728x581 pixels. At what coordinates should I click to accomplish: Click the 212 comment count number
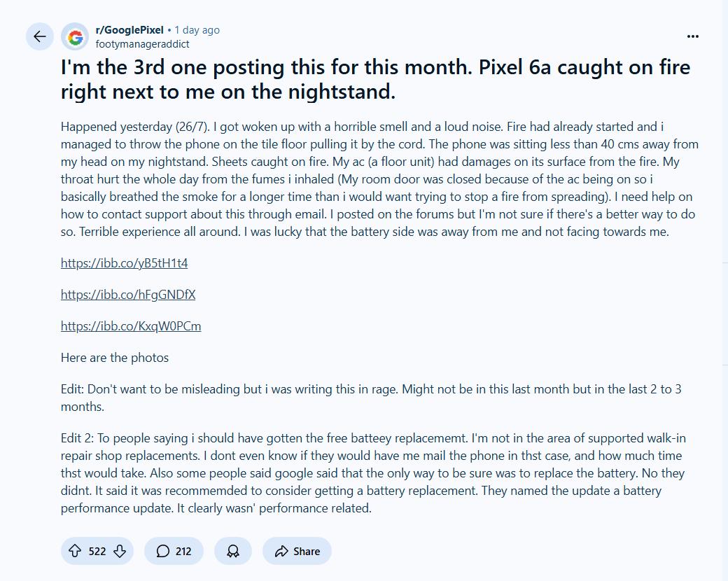tap(183, 552)
